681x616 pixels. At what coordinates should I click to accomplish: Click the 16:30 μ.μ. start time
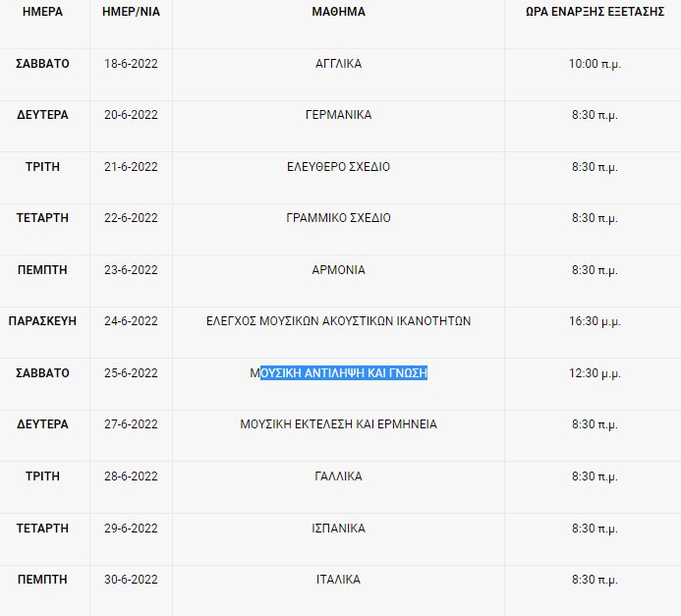click(x=596, y=321)
